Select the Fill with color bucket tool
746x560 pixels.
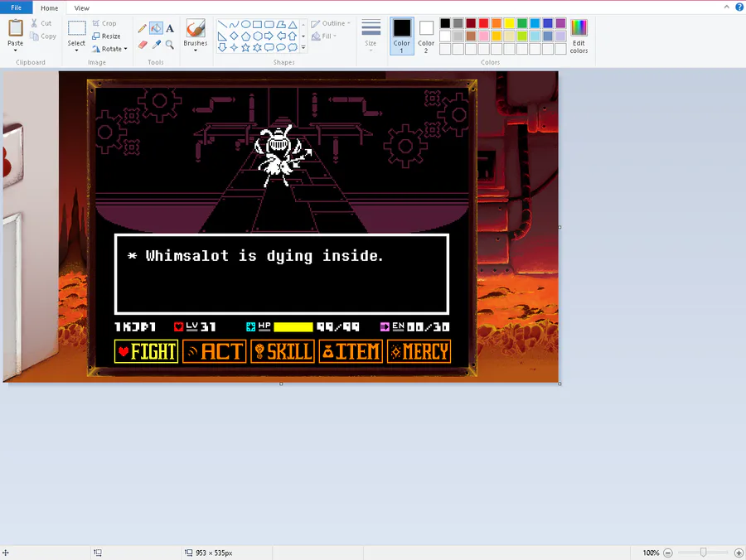156,28
